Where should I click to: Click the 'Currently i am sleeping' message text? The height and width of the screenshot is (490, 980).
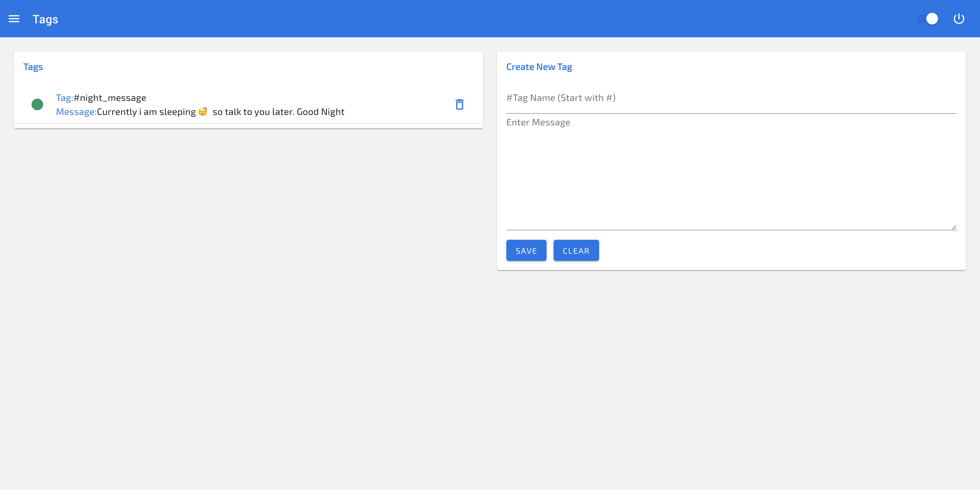[x=221, y=112]
